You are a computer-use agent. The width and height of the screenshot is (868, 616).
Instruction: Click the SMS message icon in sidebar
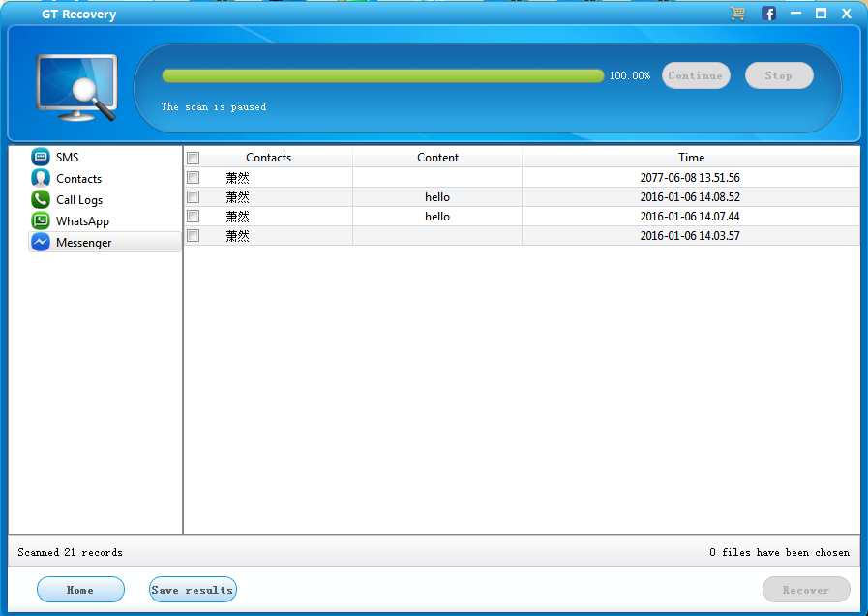(39, 157)
